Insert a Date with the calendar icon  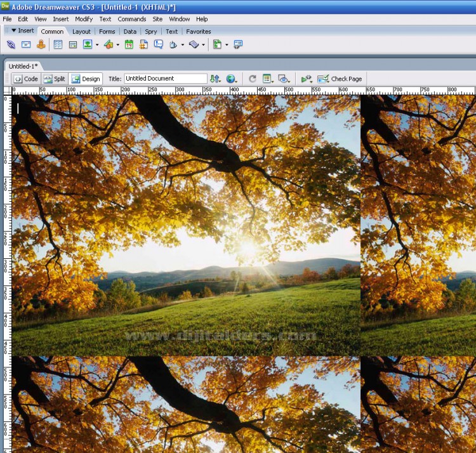[129, 44]
